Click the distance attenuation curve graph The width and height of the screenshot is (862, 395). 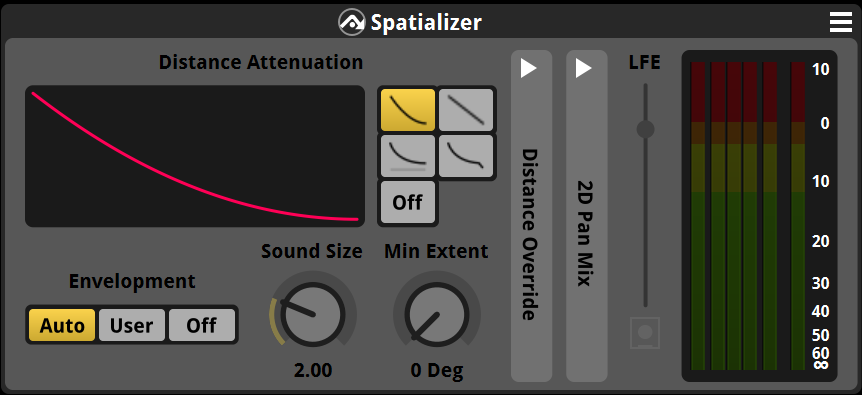pyautogui.click(x=195, y=156)
